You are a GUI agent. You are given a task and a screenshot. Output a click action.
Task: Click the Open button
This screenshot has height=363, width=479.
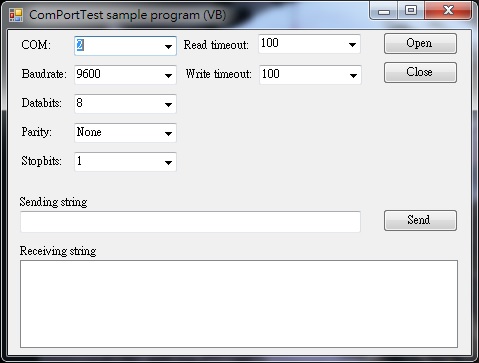420,43
